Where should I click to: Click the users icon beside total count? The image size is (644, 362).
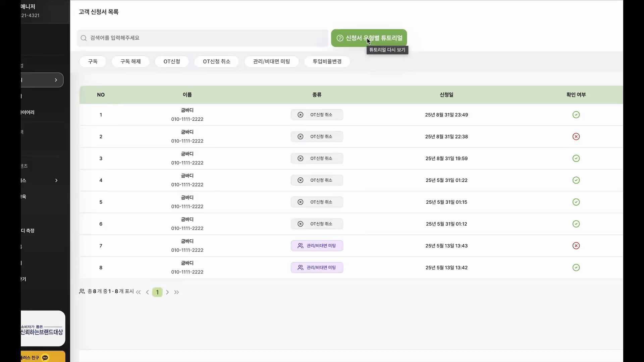coord(82,292)
